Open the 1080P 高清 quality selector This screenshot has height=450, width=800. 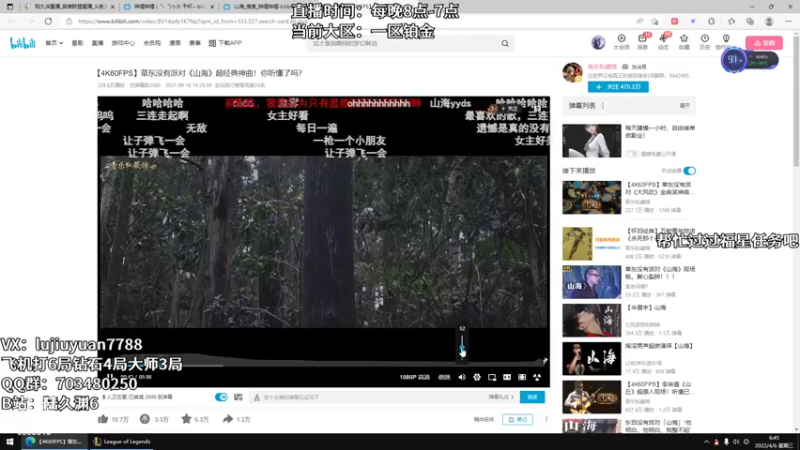click(x=414, y=377)
